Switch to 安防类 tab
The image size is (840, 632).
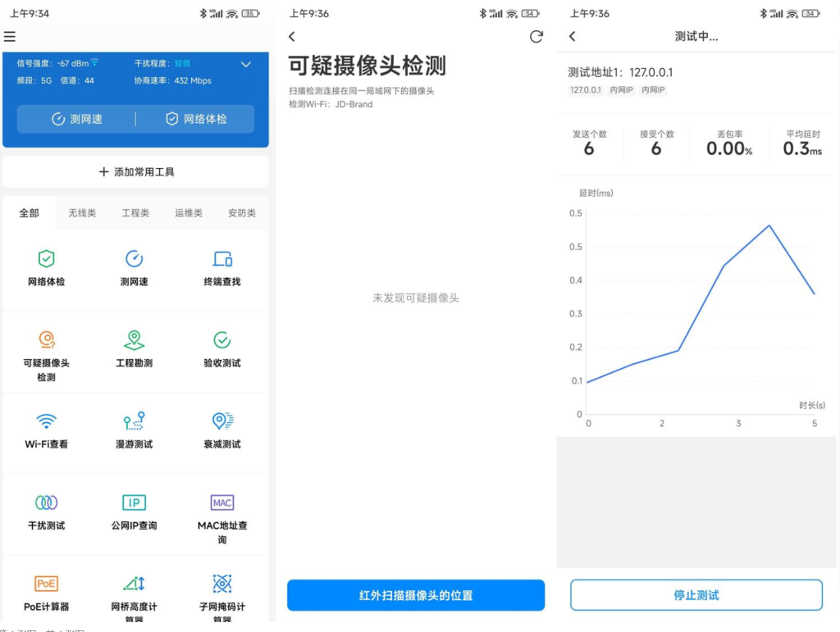[241, 213]
